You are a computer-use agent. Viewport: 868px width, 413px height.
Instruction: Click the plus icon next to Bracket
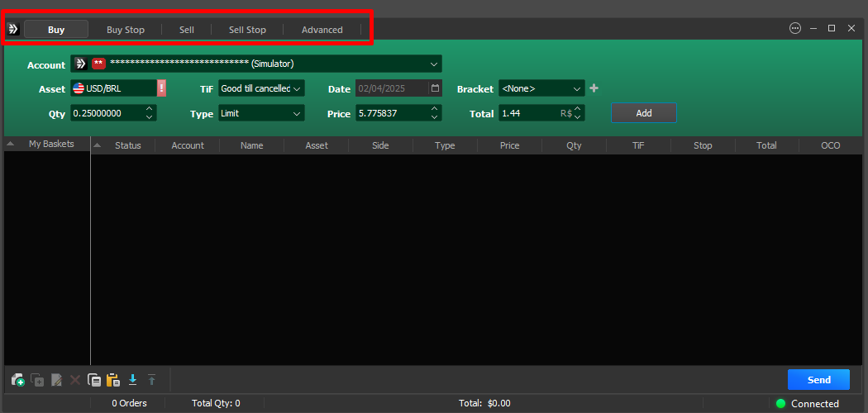[x=594, y=88]
